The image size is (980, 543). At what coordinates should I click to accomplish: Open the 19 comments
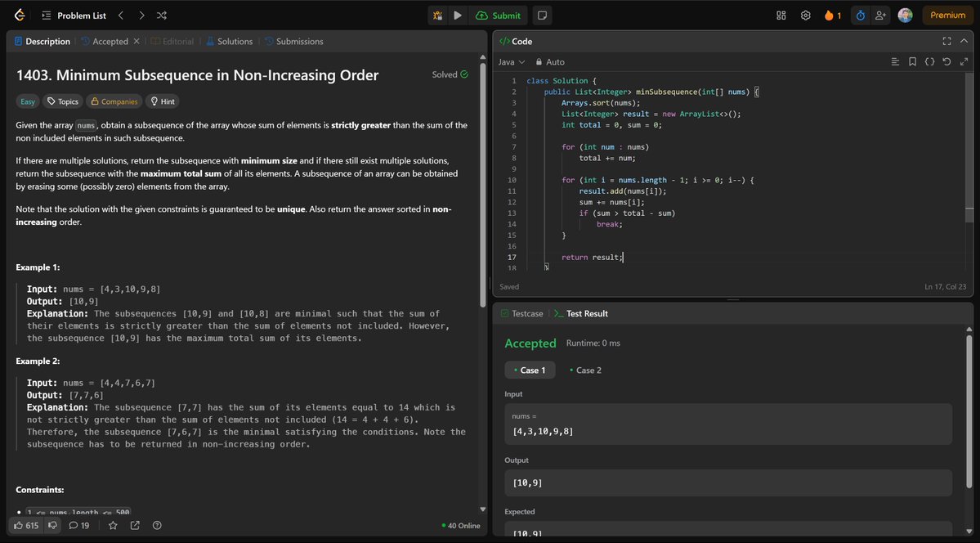pos(78,526)
